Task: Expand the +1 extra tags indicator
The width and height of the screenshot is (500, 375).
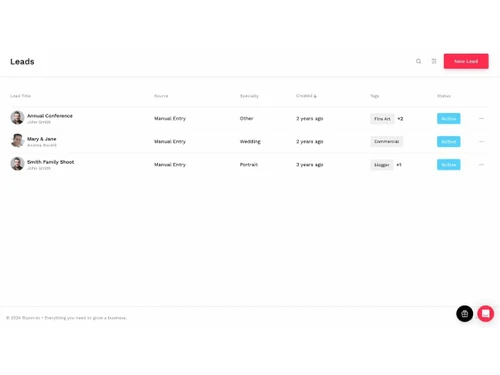Action: [399, 165]
